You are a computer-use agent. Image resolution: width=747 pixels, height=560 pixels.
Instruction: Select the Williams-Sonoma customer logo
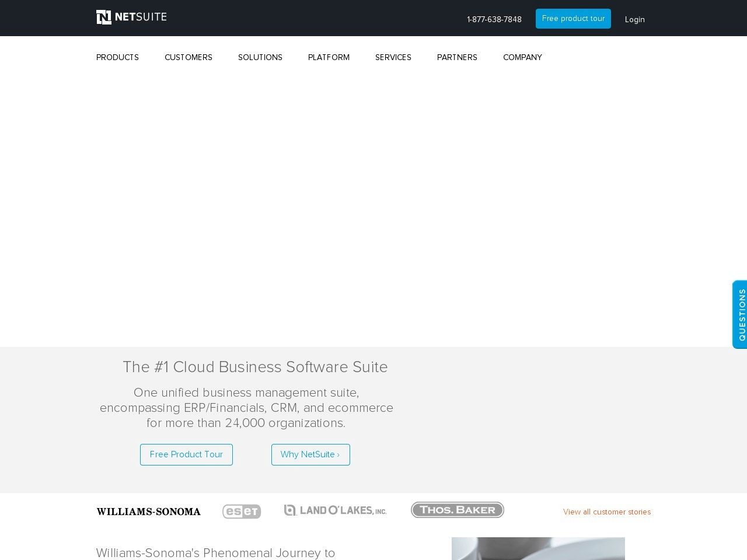click(148, 512)
